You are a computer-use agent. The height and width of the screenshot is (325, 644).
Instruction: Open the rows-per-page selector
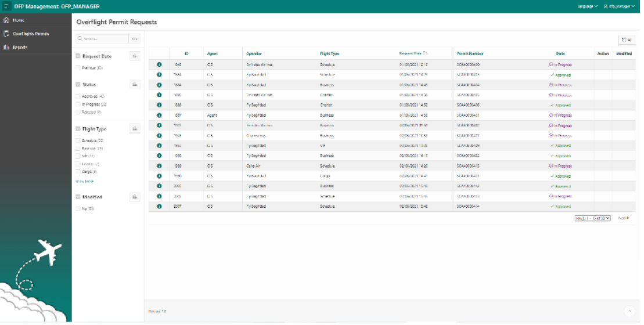(x=592, y=218)
